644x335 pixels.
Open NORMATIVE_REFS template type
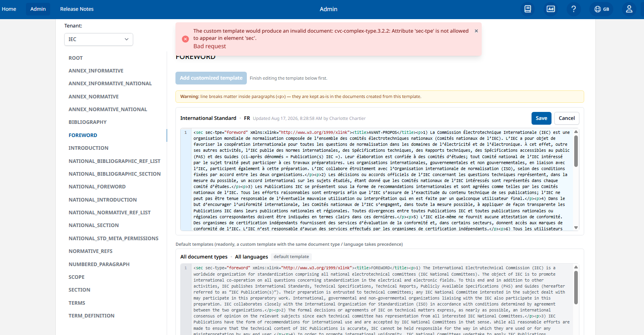coord(91,251)
